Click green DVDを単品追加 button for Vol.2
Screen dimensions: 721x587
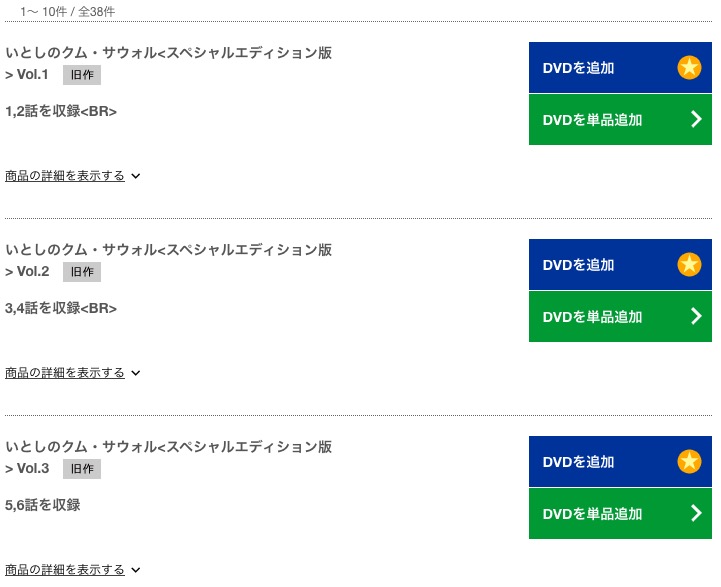(620, 316)
